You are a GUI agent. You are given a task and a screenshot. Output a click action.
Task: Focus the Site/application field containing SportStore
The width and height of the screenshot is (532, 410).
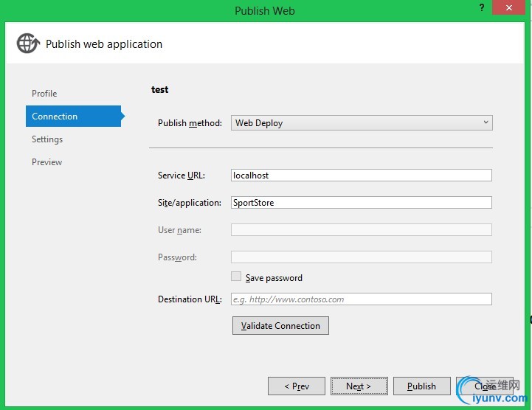click(x=362, y=203)
